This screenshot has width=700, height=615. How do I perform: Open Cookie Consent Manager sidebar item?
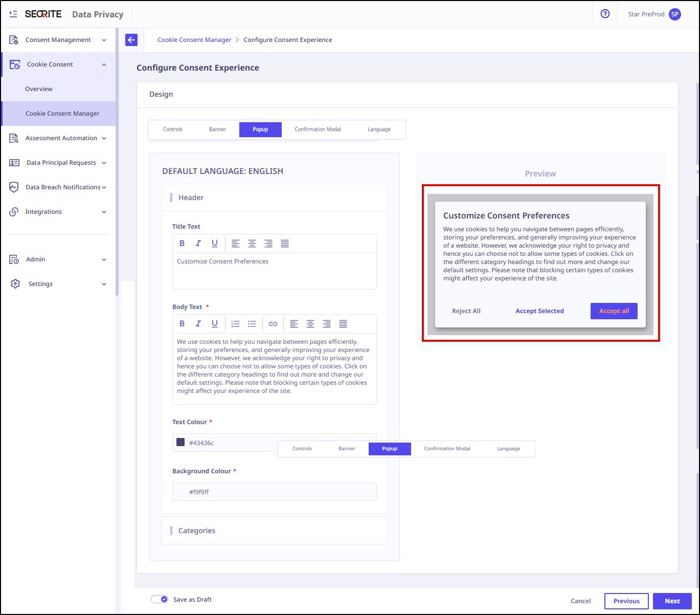coord(59,114)
